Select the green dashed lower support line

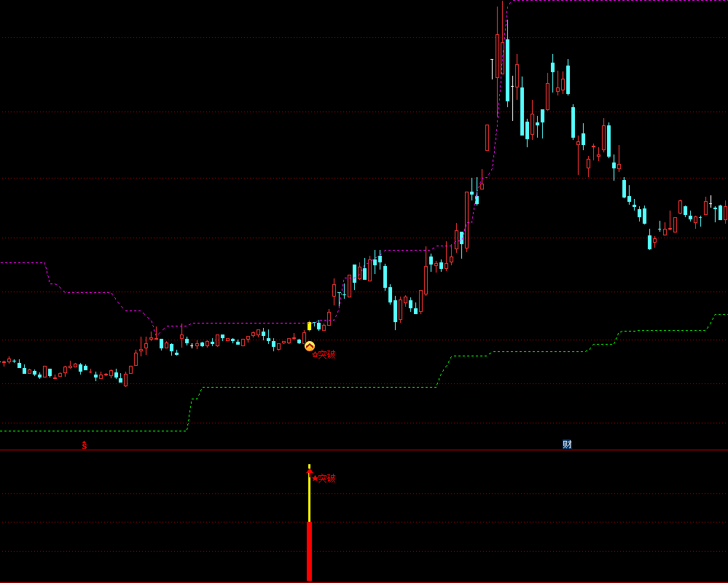coord(328,387)
